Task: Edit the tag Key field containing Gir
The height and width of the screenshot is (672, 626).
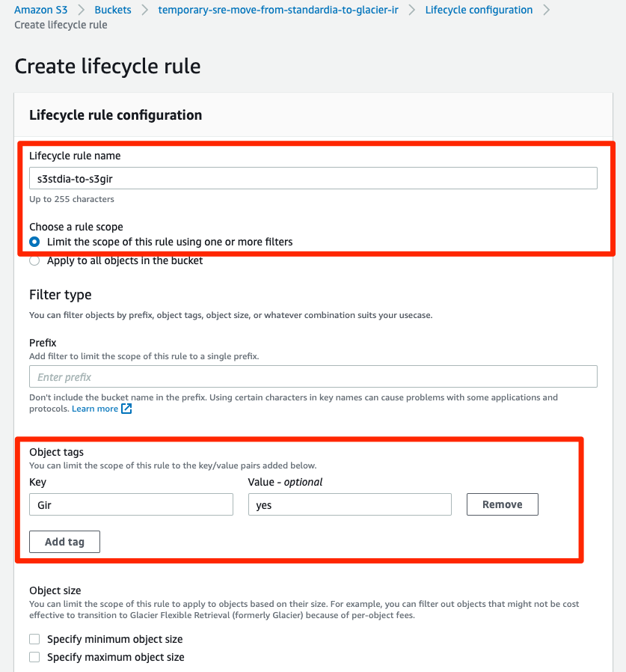Action: 131,504
